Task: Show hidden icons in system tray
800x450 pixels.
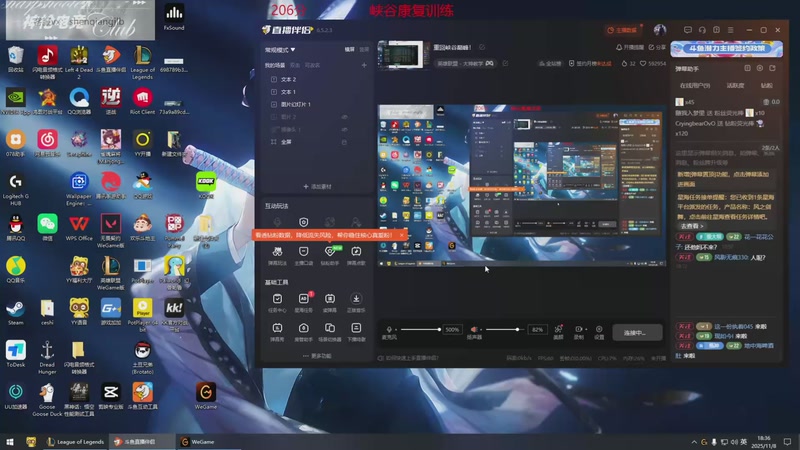Action: click(694, 442)
